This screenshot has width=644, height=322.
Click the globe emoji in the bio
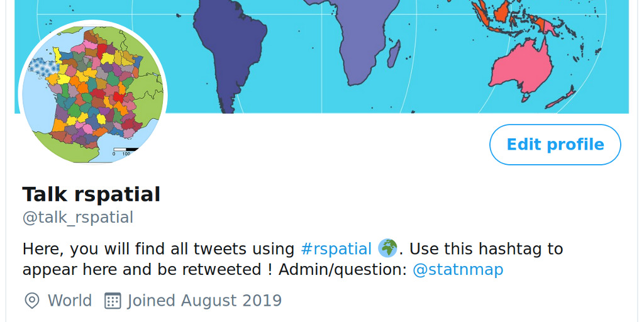coord(387,248)
